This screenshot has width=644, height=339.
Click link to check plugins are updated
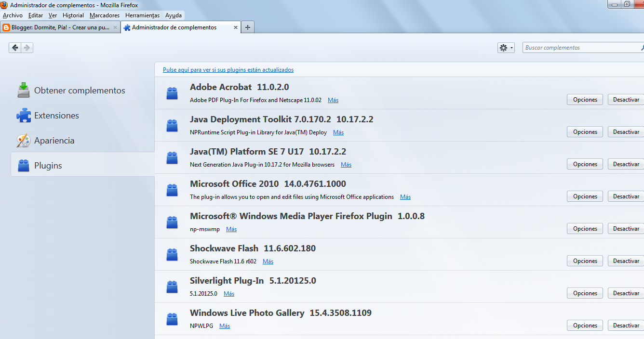coord(228,70)
